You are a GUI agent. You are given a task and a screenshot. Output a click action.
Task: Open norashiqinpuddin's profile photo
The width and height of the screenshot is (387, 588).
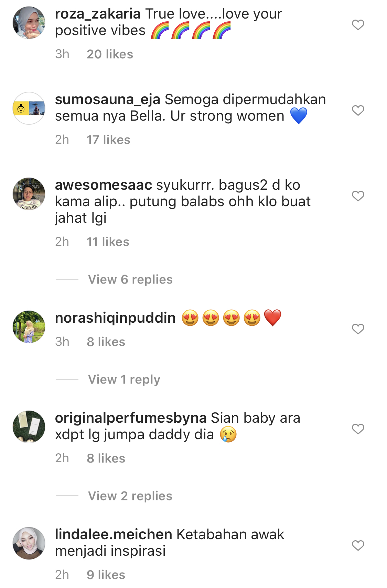point(29,327)
